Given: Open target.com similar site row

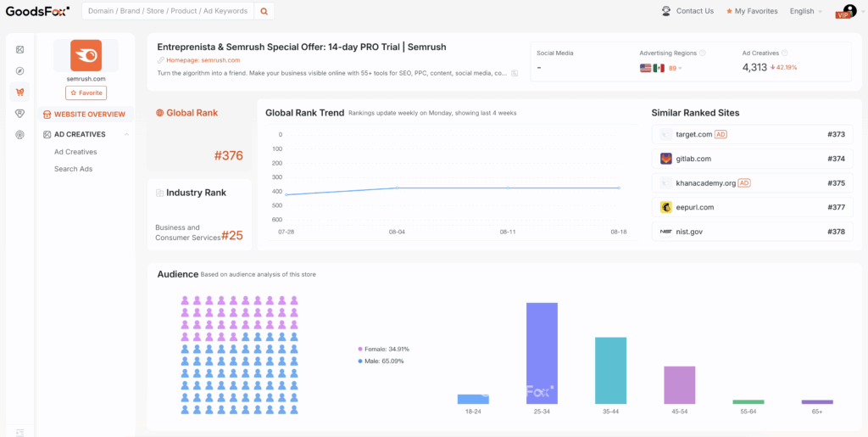Looking at the screenshot, I should 753,135.
